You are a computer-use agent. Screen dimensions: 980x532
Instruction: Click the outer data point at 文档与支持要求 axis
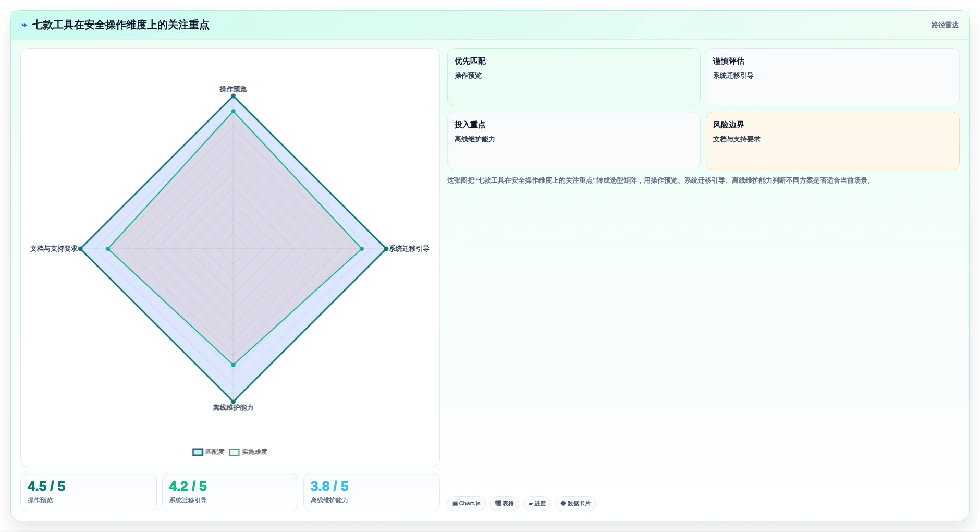pos(80,249)
